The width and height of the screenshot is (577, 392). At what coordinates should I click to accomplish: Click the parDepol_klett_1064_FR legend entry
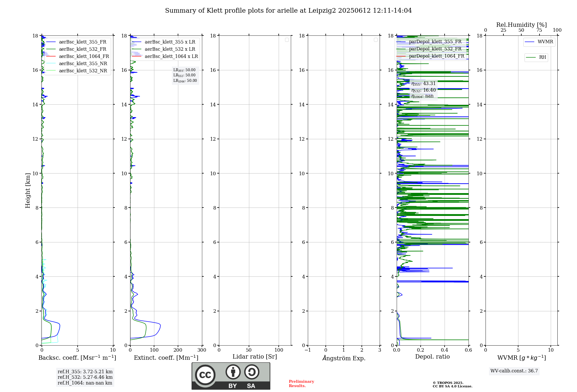point(430,56)
